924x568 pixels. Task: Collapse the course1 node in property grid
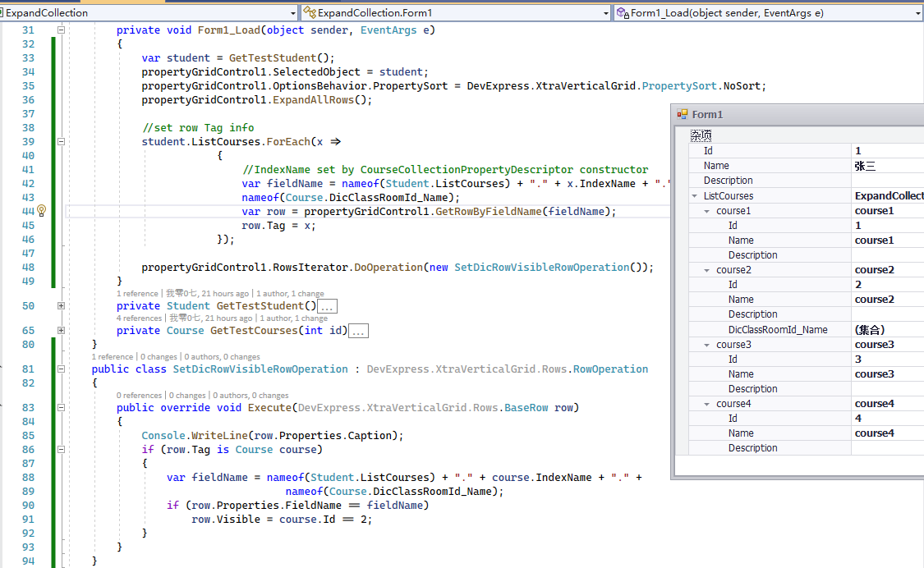click(x=708, y=211)
